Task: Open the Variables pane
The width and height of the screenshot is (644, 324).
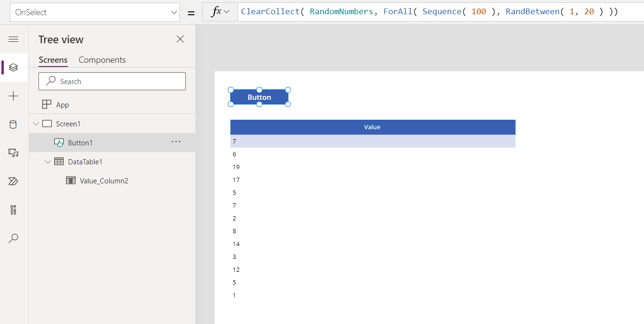Action: point(13,210)
